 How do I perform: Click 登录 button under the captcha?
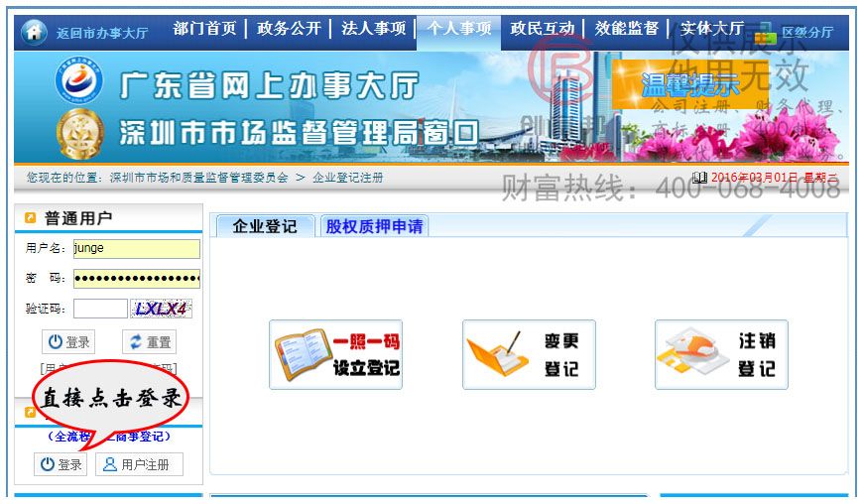pos(68,342)
